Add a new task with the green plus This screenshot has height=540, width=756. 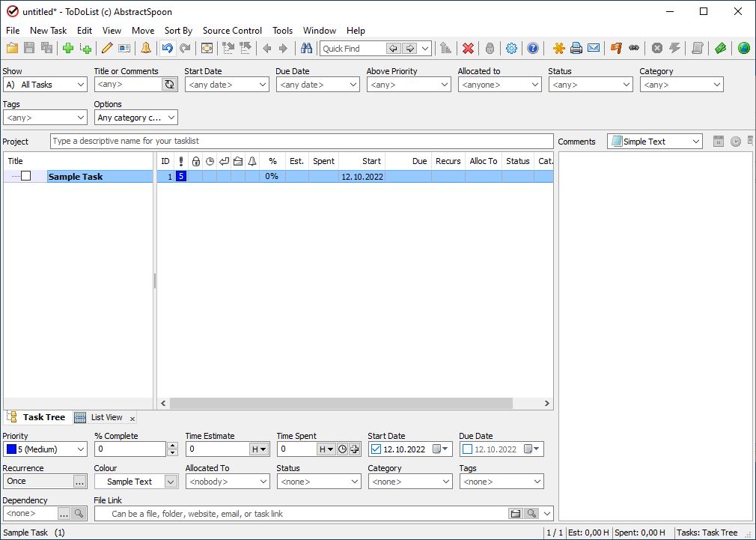(68, 48)
